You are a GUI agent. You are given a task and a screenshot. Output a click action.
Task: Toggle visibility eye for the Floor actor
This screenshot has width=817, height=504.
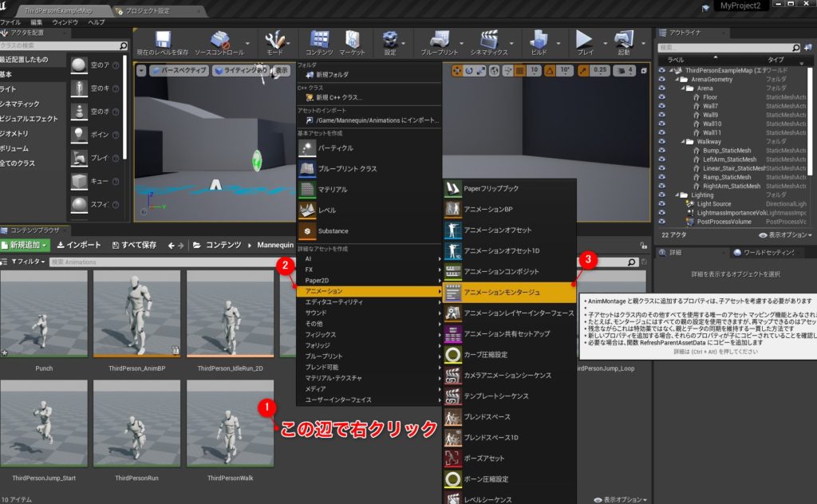(661, 96)
